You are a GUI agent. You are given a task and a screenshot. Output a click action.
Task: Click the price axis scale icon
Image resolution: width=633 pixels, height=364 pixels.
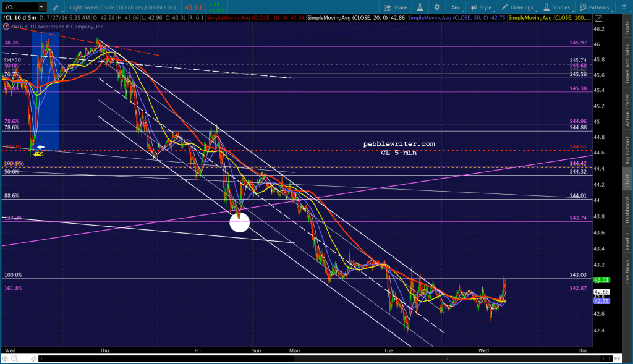[x=598, y=18]
